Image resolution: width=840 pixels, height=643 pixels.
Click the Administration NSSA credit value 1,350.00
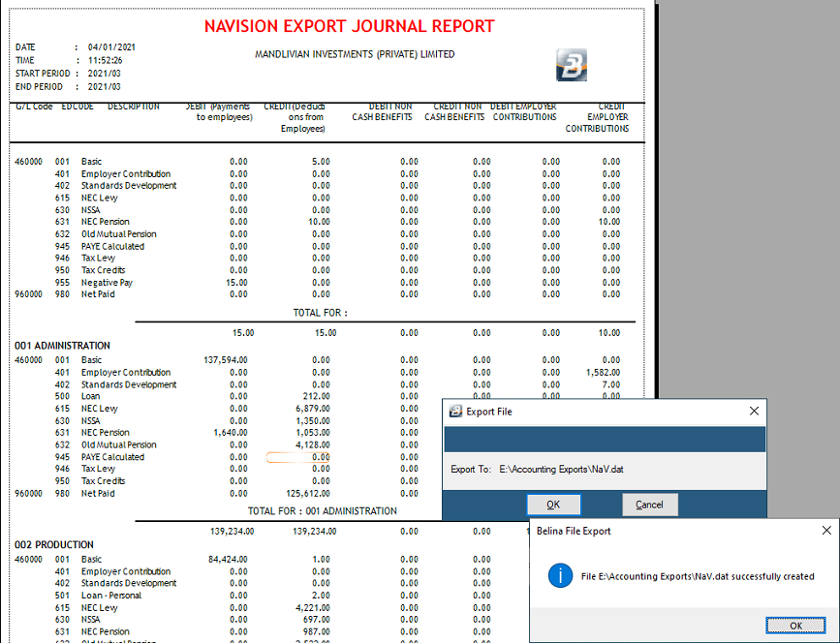coord(312,420)
